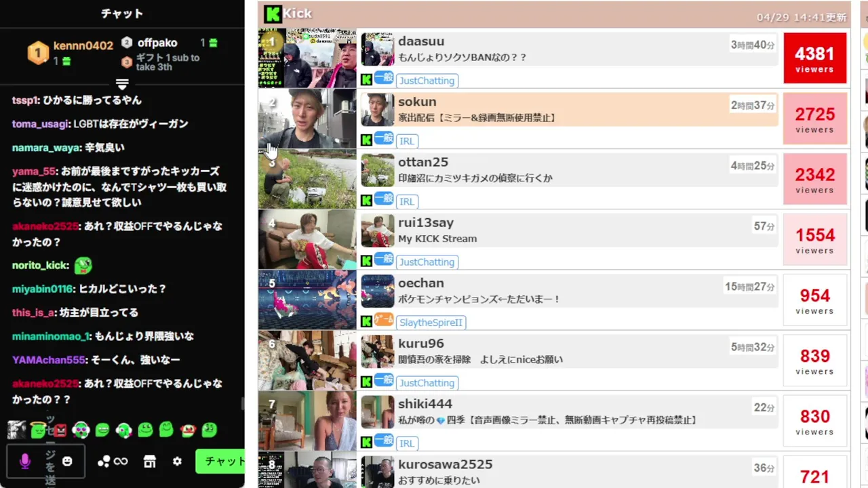Viewport: 868px width, 488px height.
Task: Click username toma_usagi in chat
Action: pyautogui.click(x=40, y=124)
